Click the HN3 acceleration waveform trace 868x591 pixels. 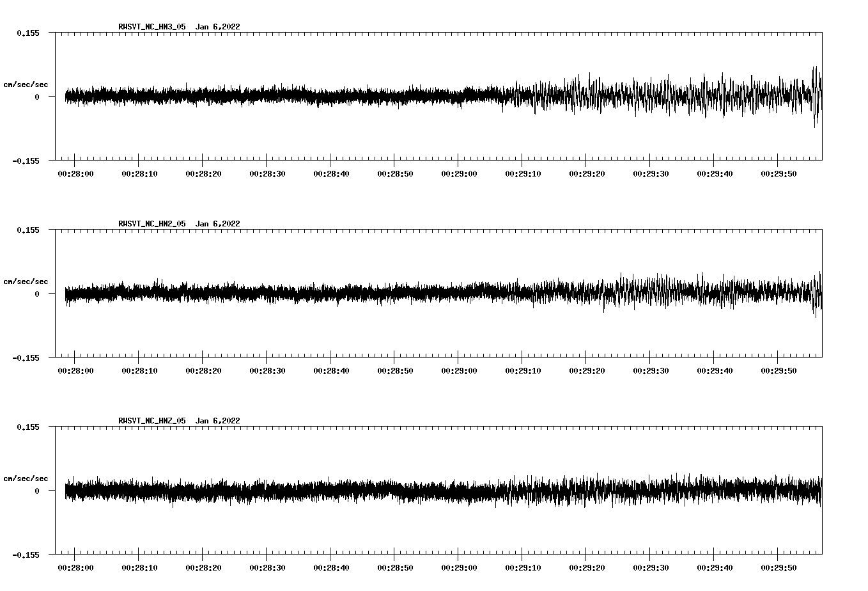coord(443,97)
